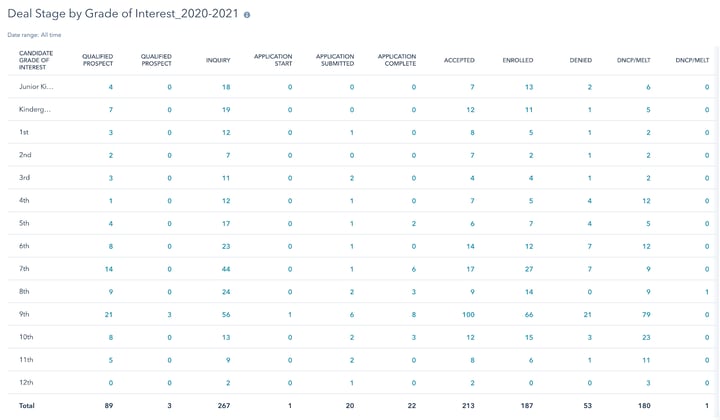Image resolution: width=720 pixels, height=420 pixels.
Task: Click Total Accepted value 213
Action: pos(468,406)
